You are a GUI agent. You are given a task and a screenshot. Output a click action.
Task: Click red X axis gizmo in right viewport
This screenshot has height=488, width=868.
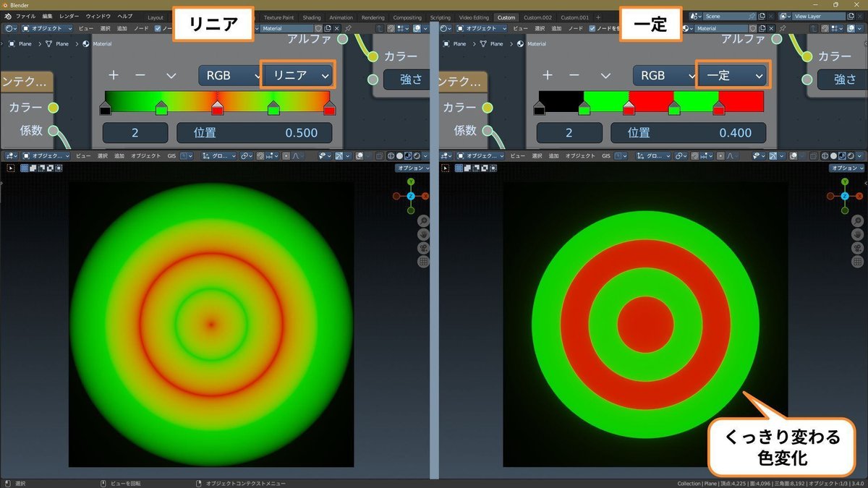coord(859,196)
